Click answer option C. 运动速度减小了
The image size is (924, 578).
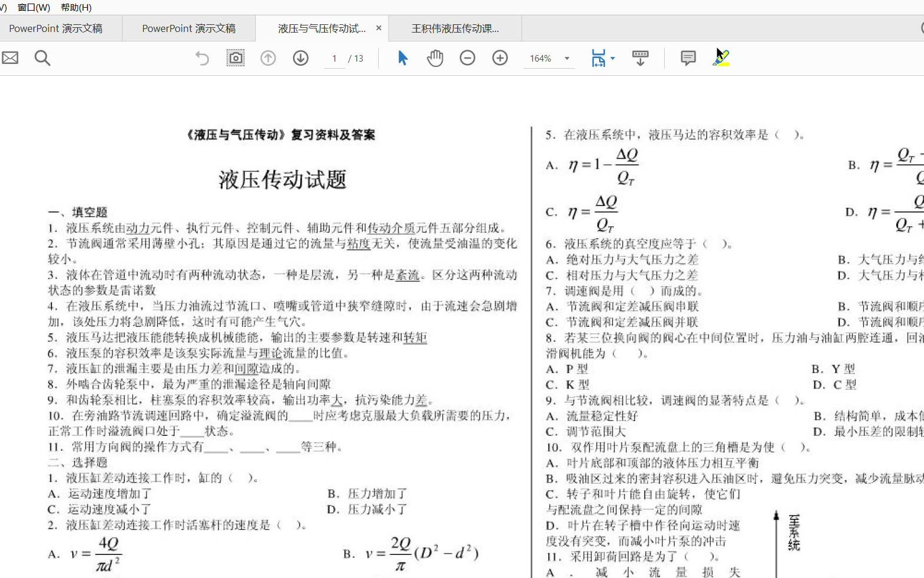(x=99, y=509)
